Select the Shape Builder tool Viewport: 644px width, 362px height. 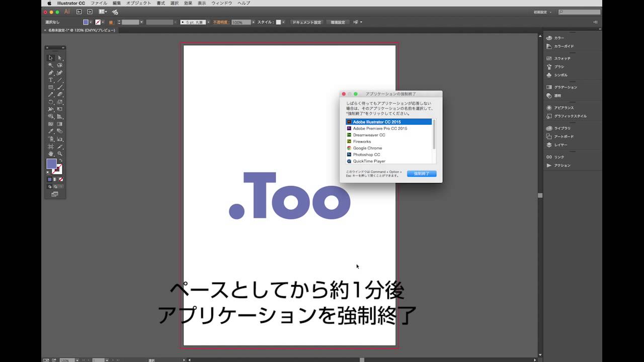[x=51, y=117]
